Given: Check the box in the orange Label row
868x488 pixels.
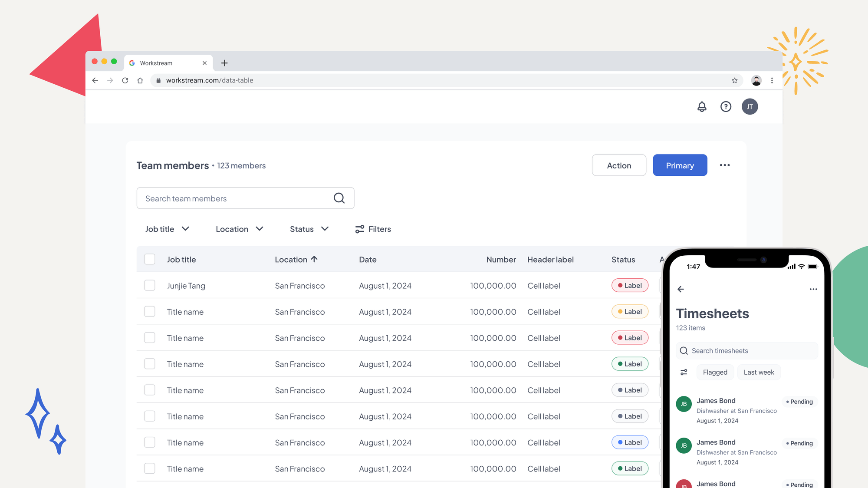Looking at the screenshot, I should [150, 312].
